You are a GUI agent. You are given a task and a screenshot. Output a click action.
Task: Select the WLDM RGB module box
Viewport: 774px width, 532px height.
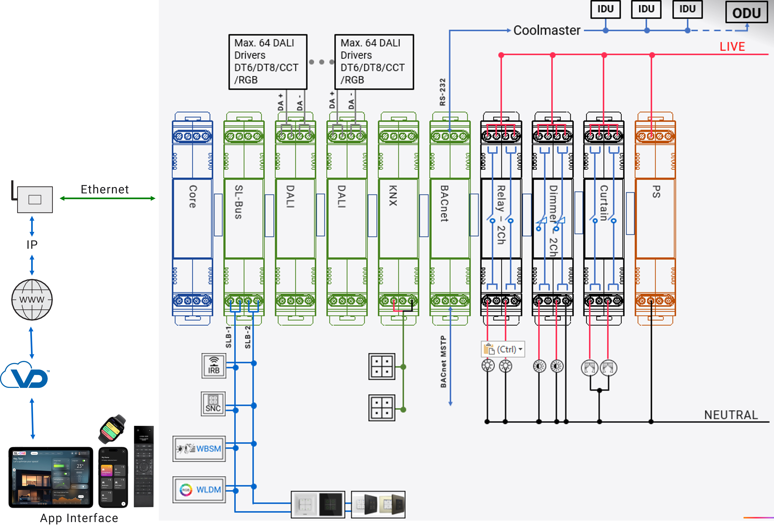[199, 490]
